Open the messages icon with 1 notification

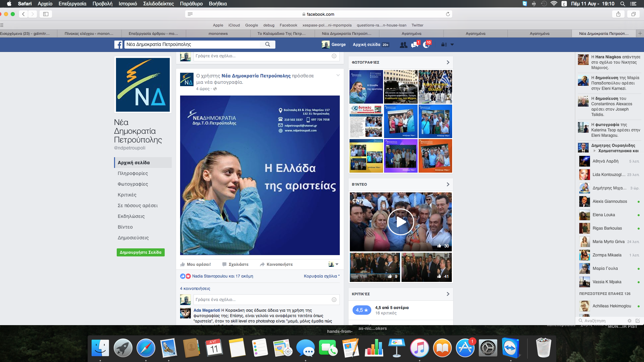point(415,45)
